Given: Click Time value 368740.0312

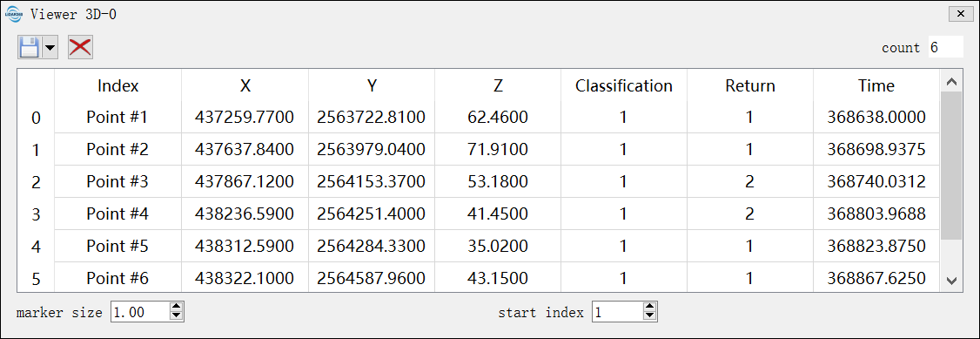Looking at the screenshot, I should [x=876, y=182].
